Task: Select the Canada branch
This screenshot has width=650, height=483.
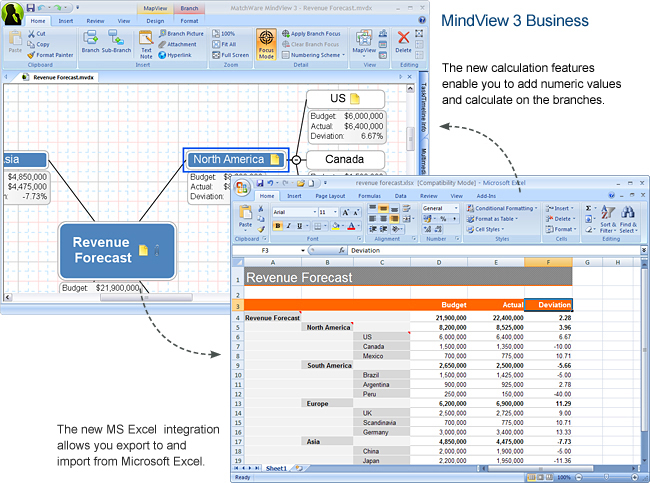Action: click(x=345, y=160)
